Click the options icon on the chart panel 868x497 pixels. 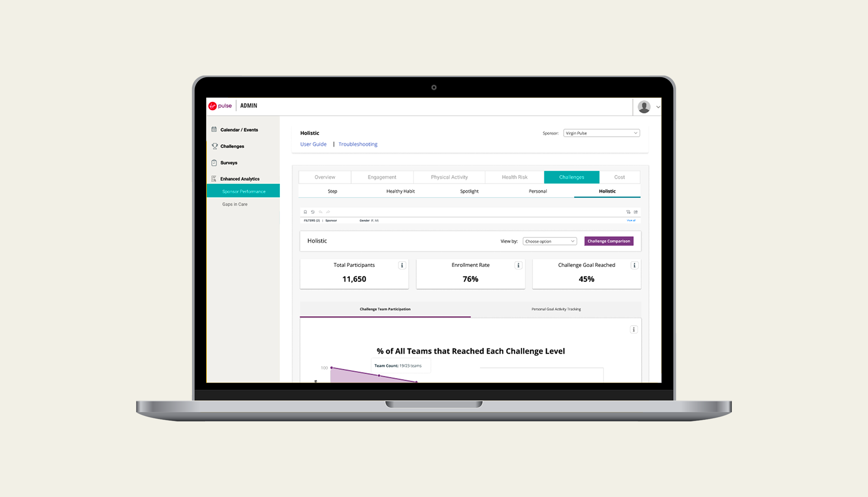634,329
